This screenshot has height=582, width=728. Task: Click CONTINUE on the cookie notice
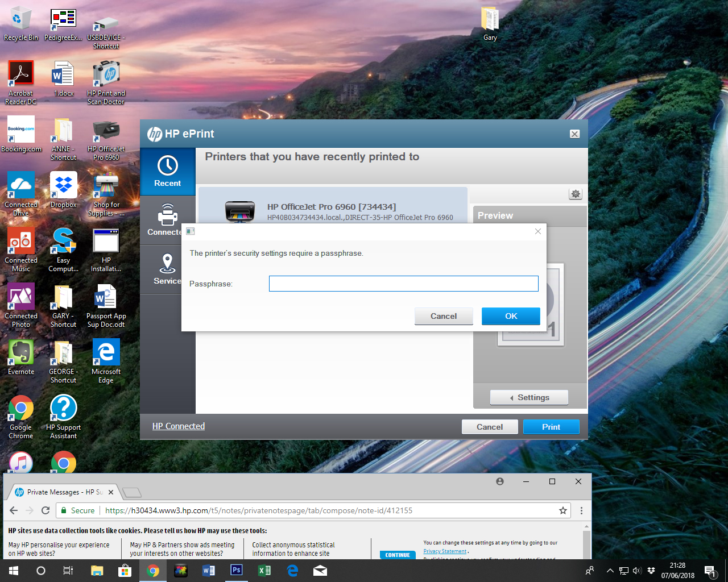pyautogui.click(x=397, y=555)
